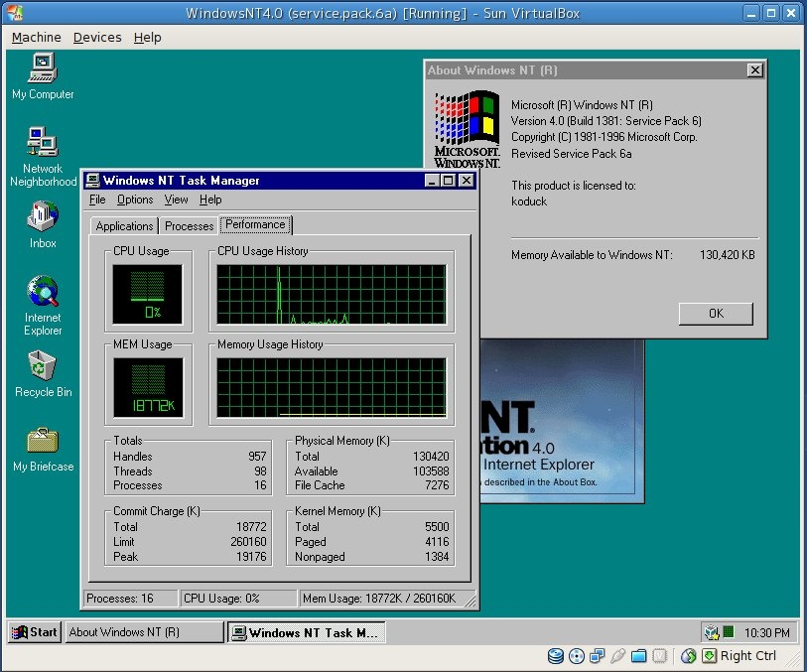This screenshot has height=672, width=807.
Task: Open the My Computer desktop icon
Action: point(43,69)
